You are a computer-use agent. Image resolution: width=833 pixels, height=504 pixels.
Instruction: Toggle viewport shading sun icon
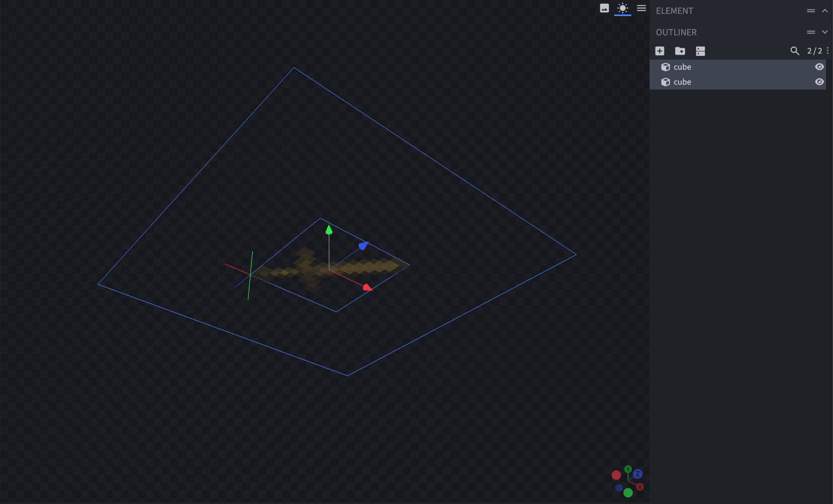(x=623, y=8)
